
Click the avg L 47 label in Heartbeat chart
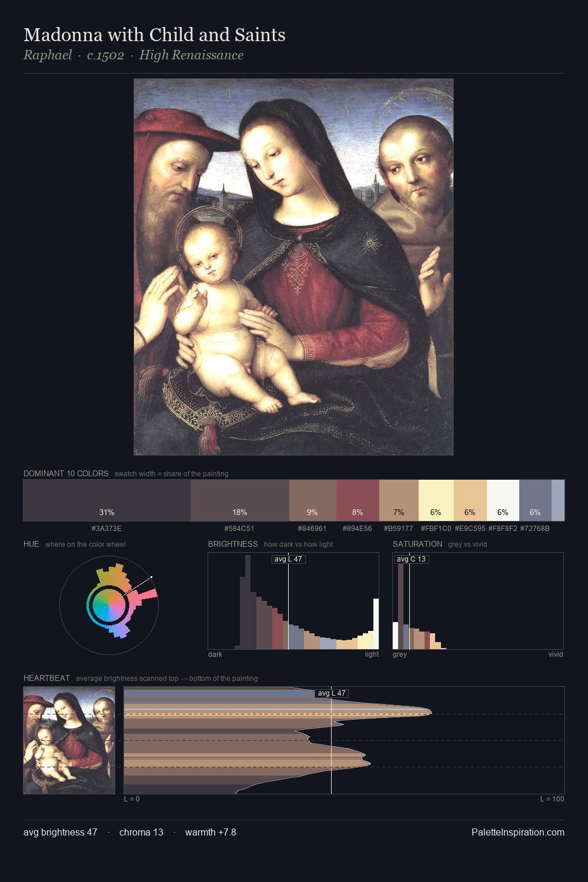332,693
